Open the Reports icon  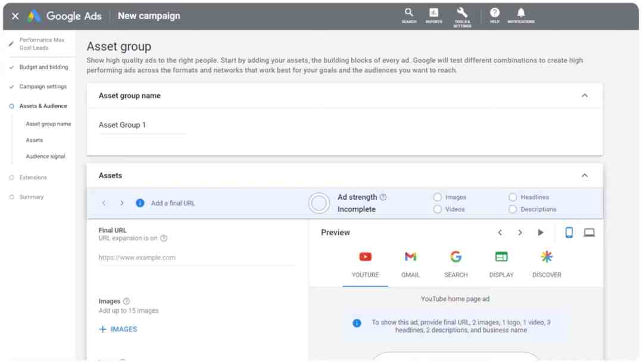tap(433, 15)
